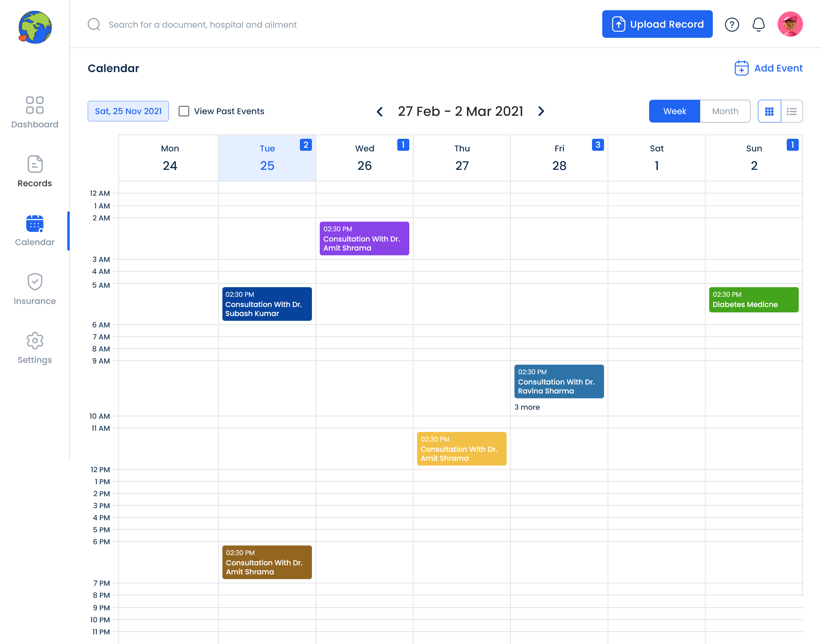
Task: Open the help question mark icon
Action: pos(732,24)
